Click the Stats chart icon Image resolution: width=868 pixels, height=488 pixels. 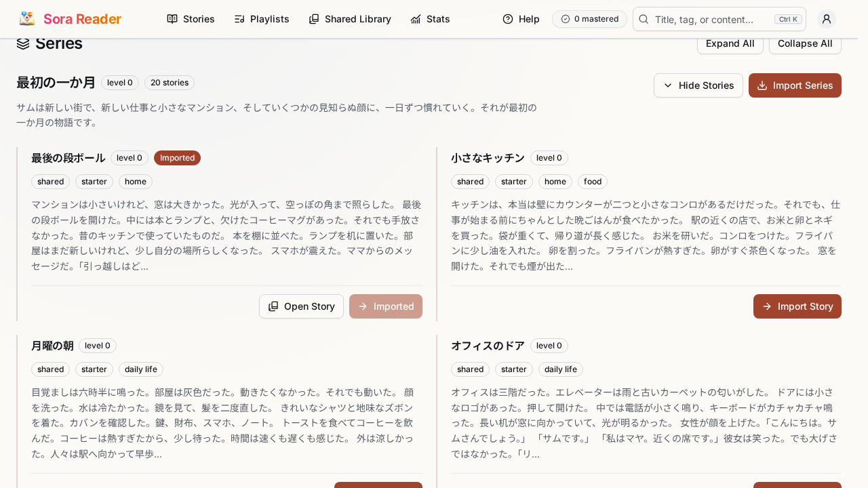pos(416,19)
